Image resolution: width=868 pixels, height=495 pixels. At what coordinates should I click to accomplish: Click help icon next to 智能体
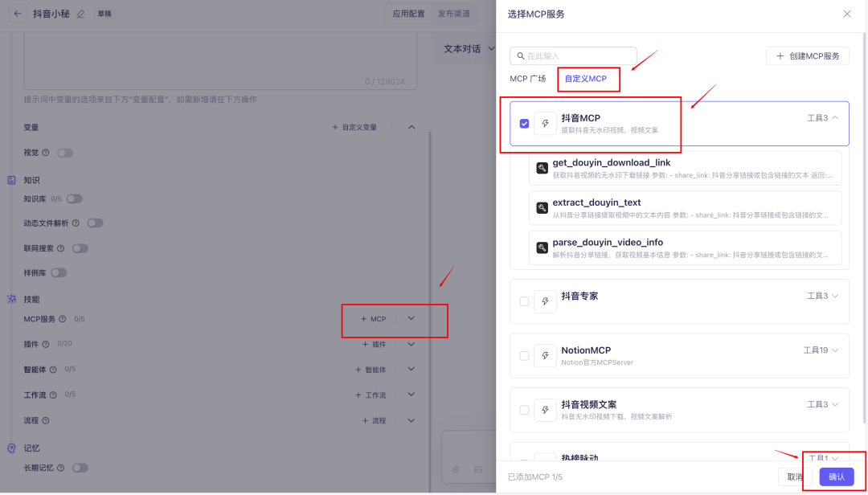53,370
